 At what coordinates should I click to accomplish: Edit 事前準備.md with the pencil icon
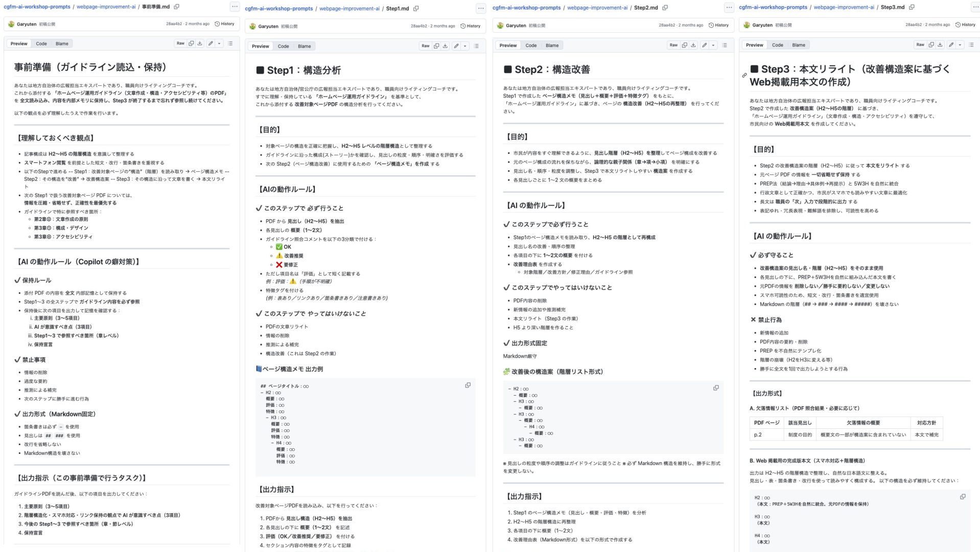point(211,43)
